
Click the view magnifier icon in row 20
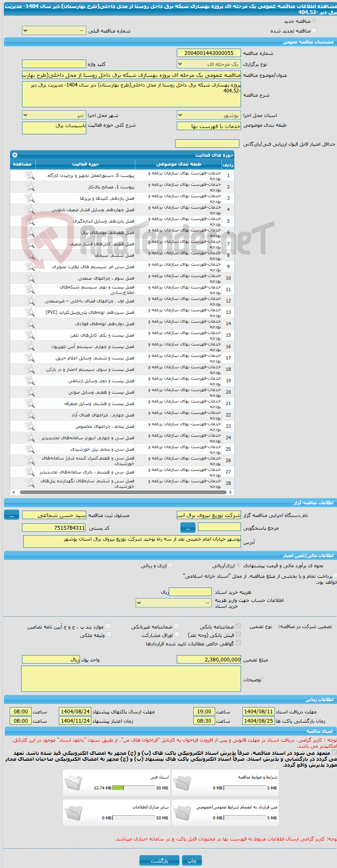click(30, 392)
